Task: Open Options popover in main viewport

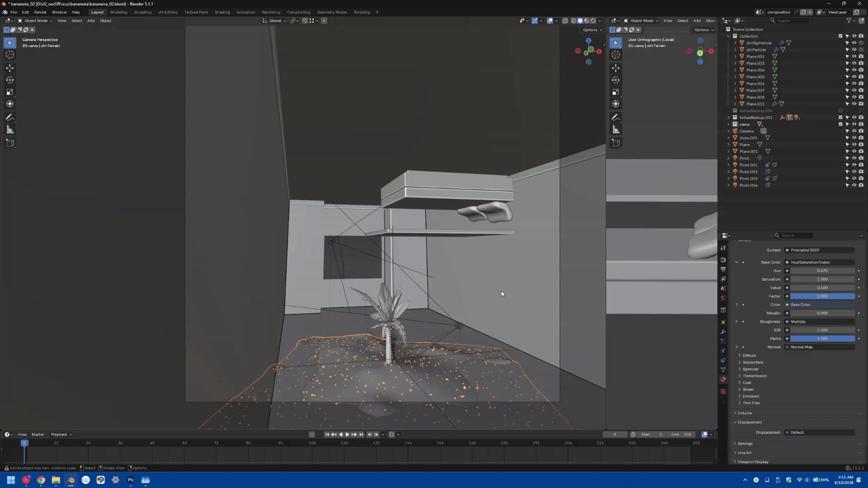Action: pos(592,30)
